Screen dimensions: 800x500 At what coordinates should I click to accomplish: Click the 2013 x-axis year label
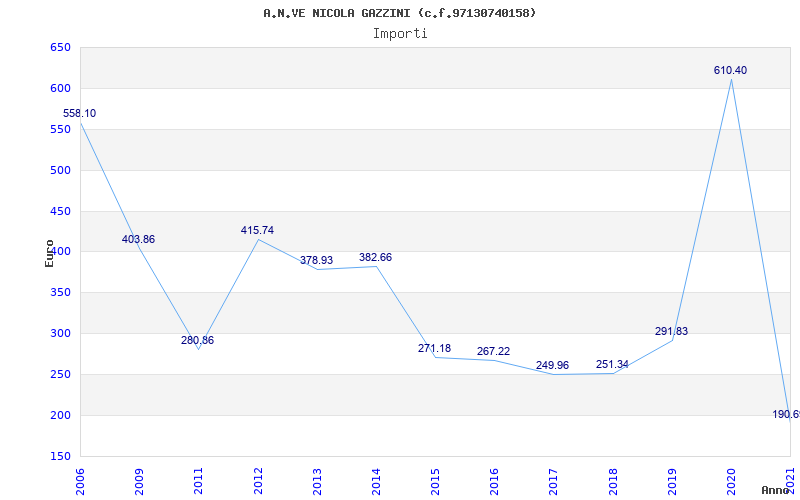click(x=317, y=481)
